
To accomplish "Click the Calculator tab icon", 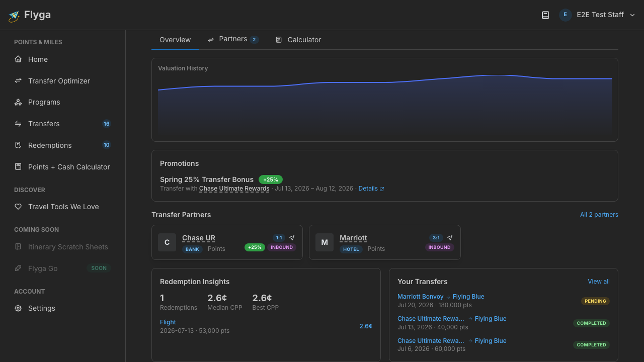I will 279,40.
